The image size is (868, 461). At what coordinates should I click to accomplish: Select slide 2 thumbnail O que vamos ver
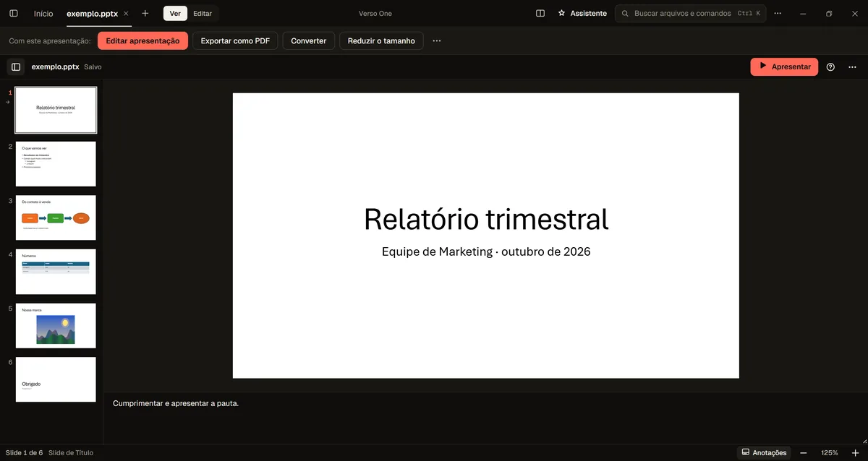tap(56, 164)
